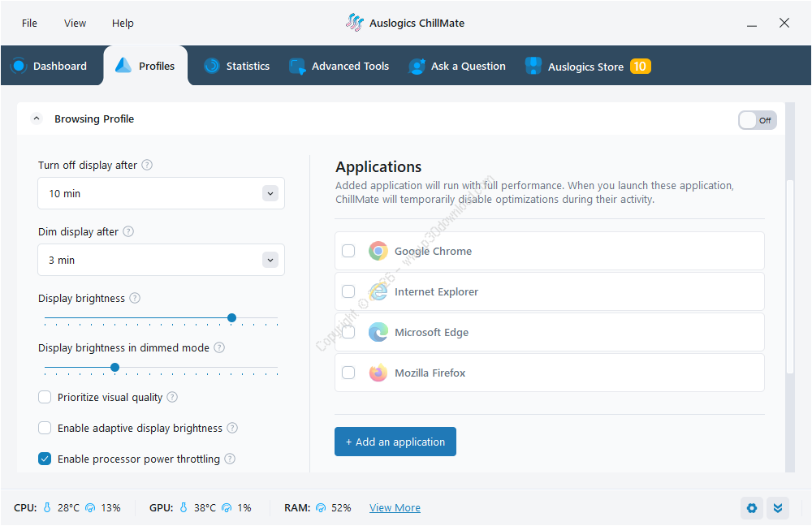Click the Auslogics Store icon
This screenshot has width=812, height=526.
[533, 66]
